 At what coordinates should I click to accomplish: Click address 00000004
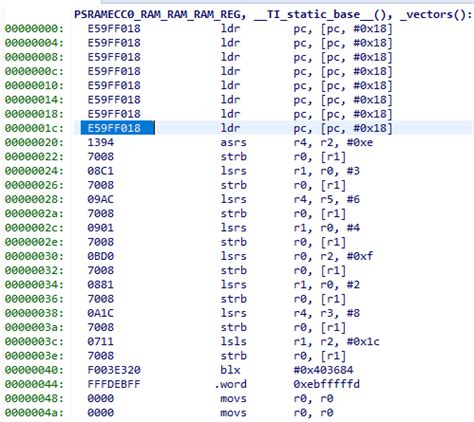point(34,43)
